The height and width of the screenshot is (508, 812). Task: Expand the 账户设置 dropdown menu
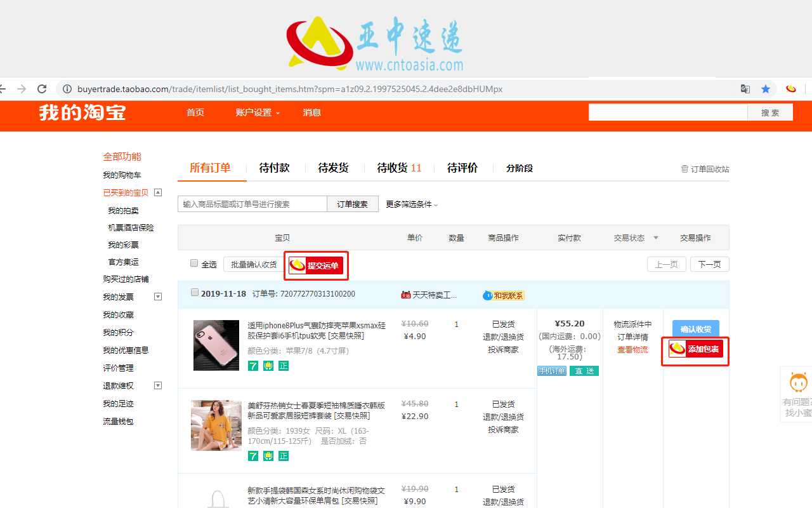coord(258,112)
